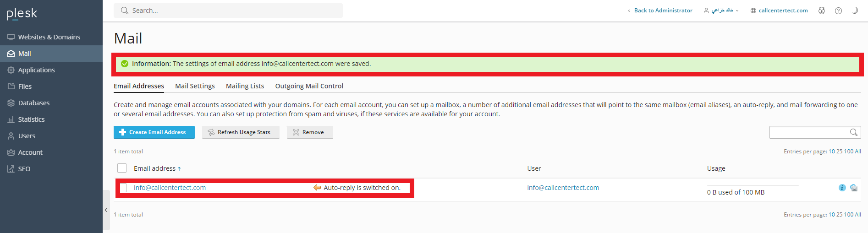The width and height of the screenshot is (868, 233).
Task: Open the user account dropdown menu
Action: point(721,11)
